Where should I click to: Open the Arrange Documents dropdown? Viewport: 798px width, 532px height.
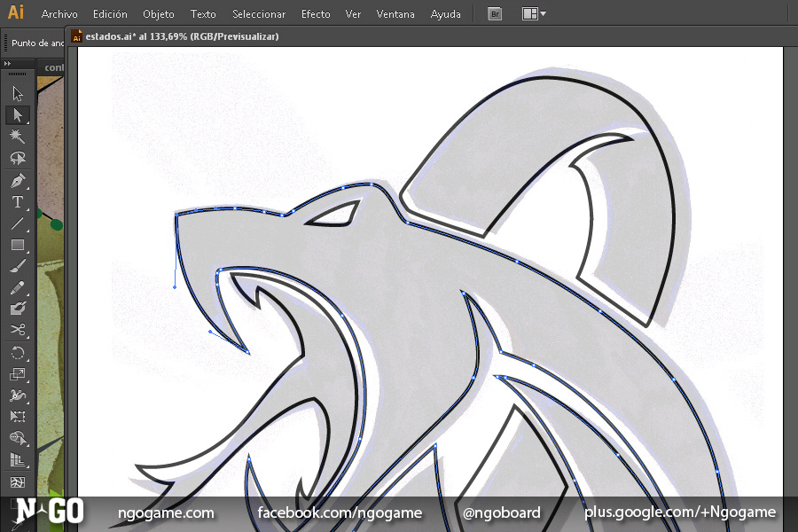coord(534,14)
